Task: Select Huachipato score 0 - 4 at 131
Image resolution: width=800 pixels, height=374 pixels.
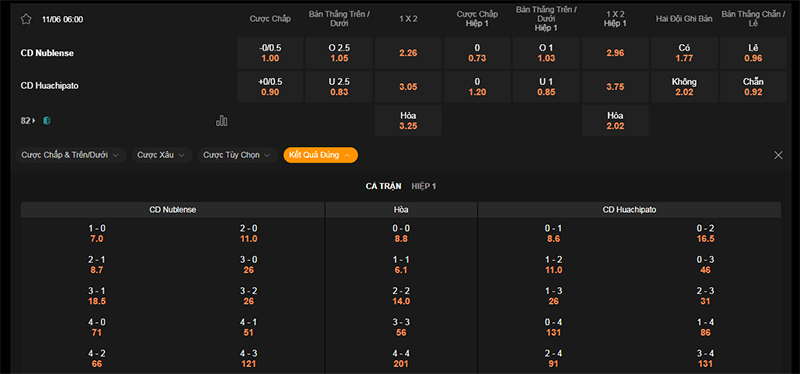Action: (553, 328)
